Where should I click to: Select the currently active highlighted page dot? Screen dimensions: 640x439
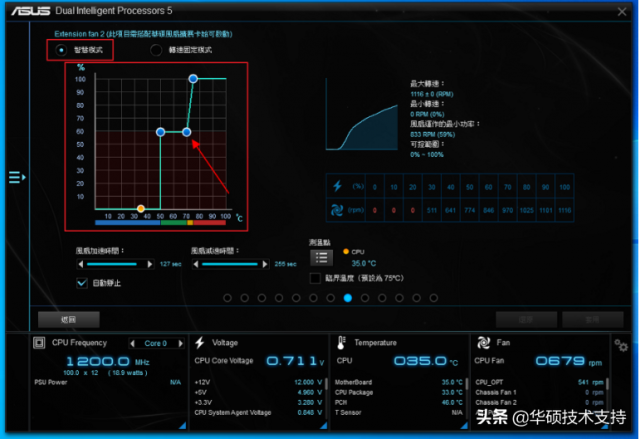pos(348,298)
